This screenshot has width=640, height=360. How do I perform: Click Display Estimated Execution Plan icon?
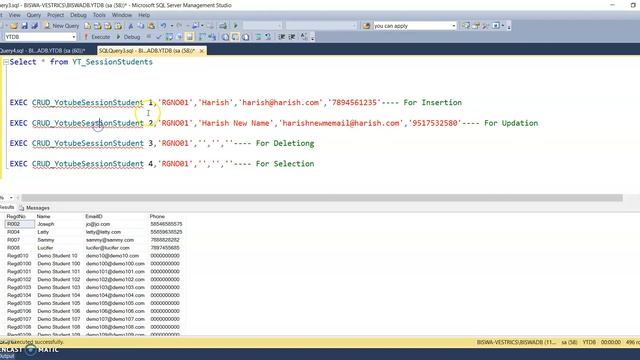tap(169, 37)
